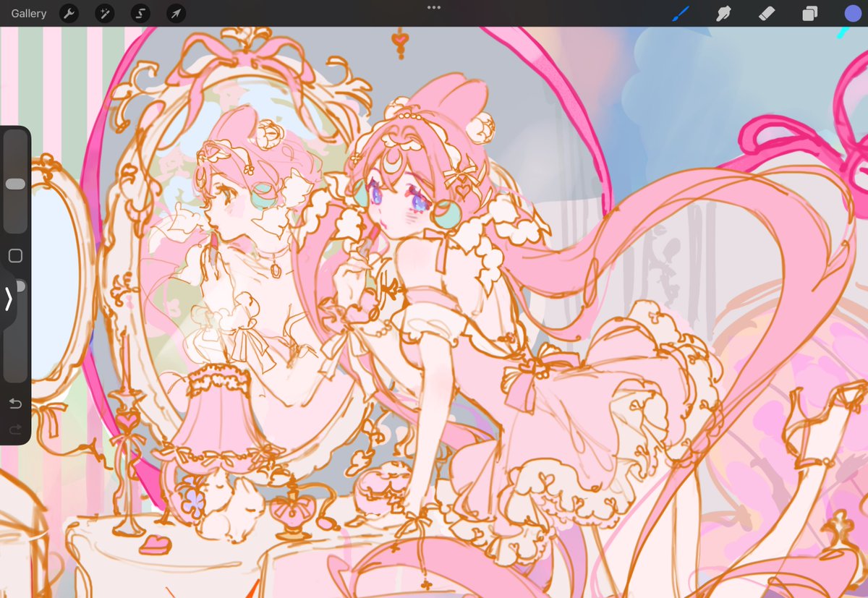The image size is (868, 598).
Task: Undo the last stroke with the undo arrow
Action: pyautogui.click(x=15, y=404)
